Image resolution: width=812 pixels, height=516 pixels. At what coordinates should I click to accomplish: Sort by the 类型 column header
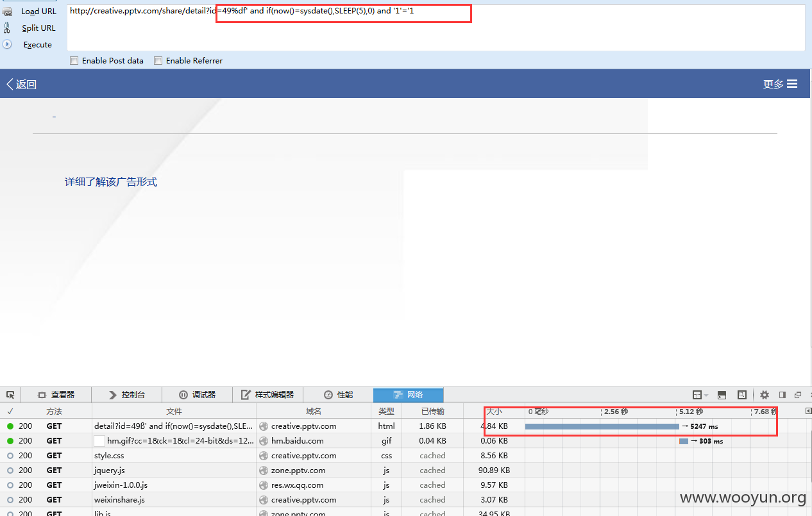tap(386, 412)
